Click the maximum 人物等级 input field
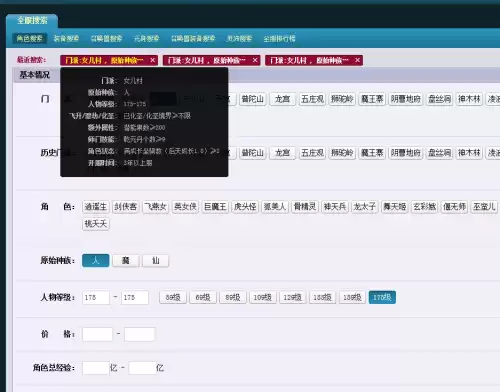Viewport: 500px width, 392px height. coord(135,297)
